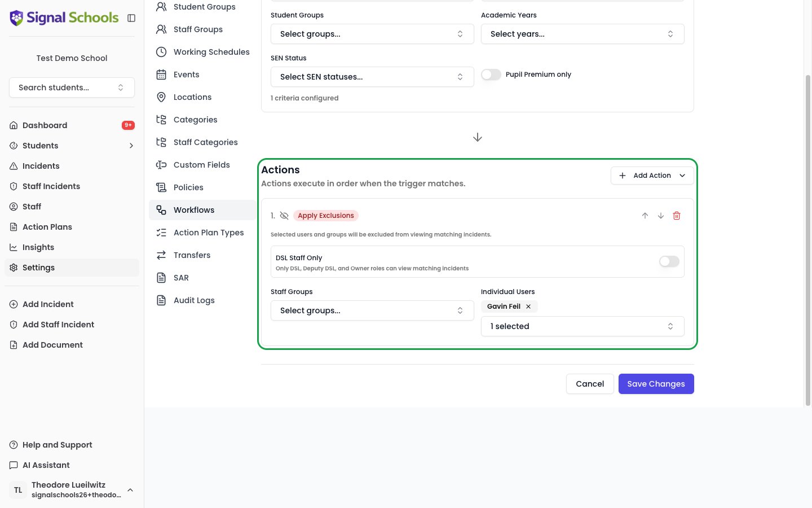Open the Academic Years select dropdown
This screenshot has width=812, height=508.
[582, 34]
